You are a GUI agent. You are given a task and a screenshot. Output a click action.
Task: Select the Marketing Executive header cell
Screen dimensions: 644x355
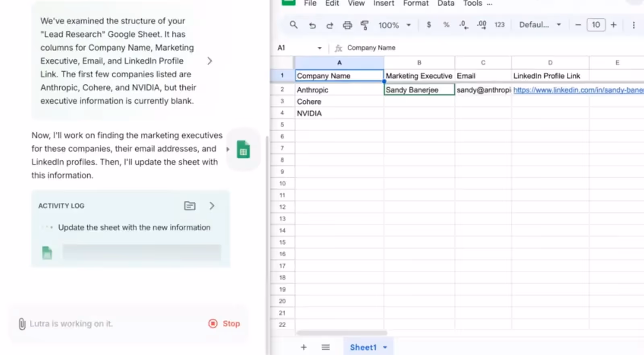419,76
